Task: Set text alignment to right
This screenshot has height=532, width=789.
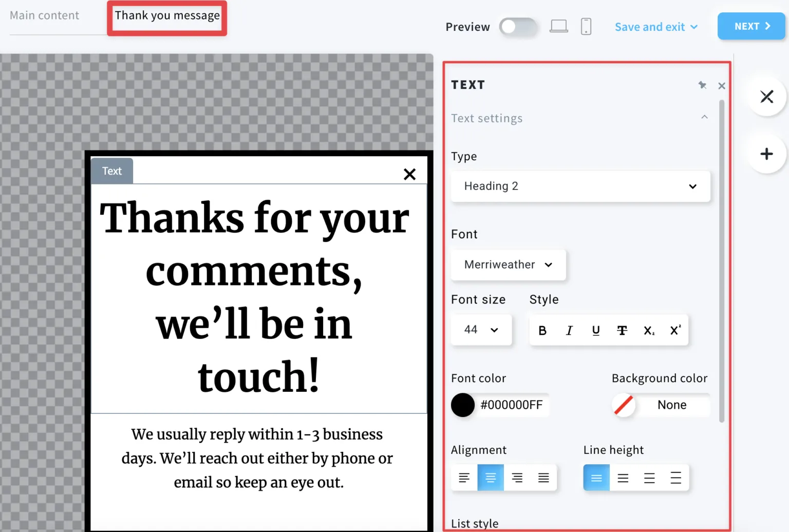Action: [x=517, y=478]
